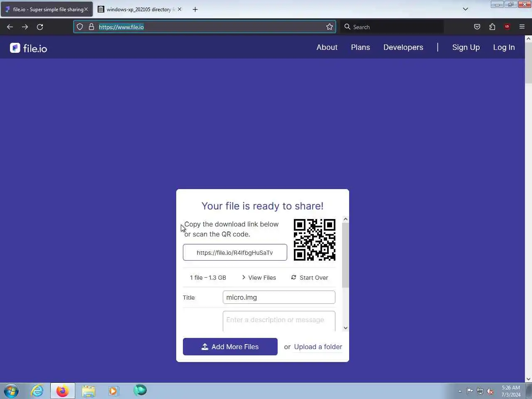Image resolution: width=532 pixels, height=399 pixels.
Task: Click the file.io logo in the header
Action: (28, 48)
